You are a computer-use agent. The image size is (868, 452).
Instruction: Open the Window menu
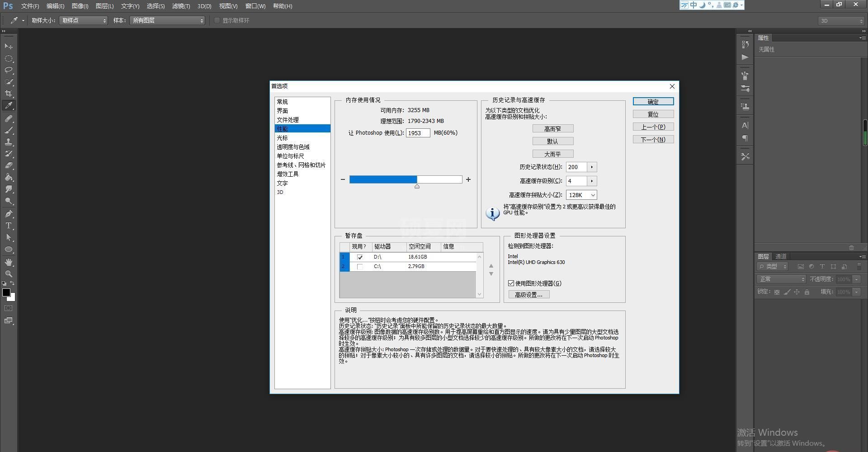[x=255, y=6]
